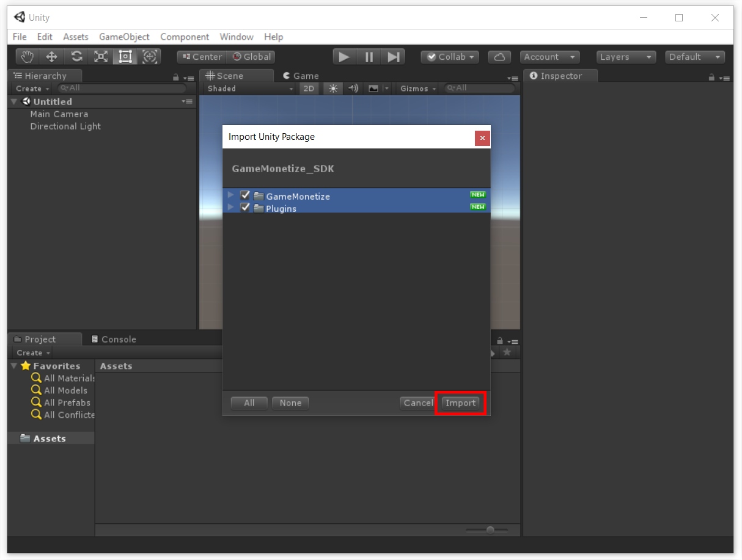Open the Window menu
The image size is (742, 560).
237,37
